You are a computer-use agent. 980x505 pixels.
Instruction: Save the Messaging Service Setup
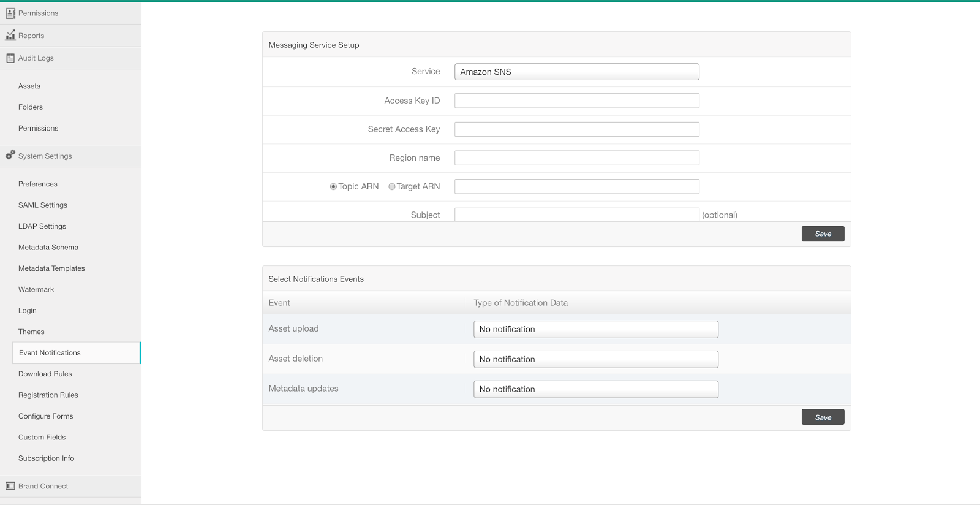[x=823, y=234]
